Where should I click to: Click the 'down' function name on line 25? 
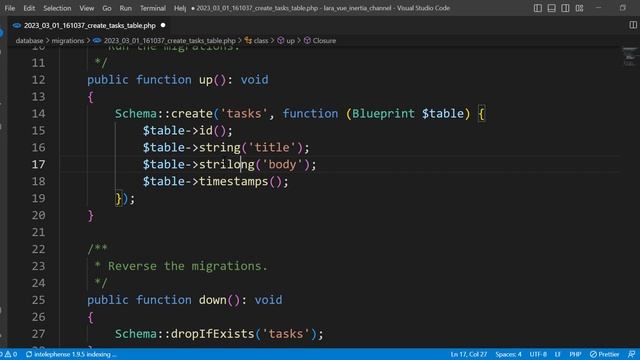point(212,300)
